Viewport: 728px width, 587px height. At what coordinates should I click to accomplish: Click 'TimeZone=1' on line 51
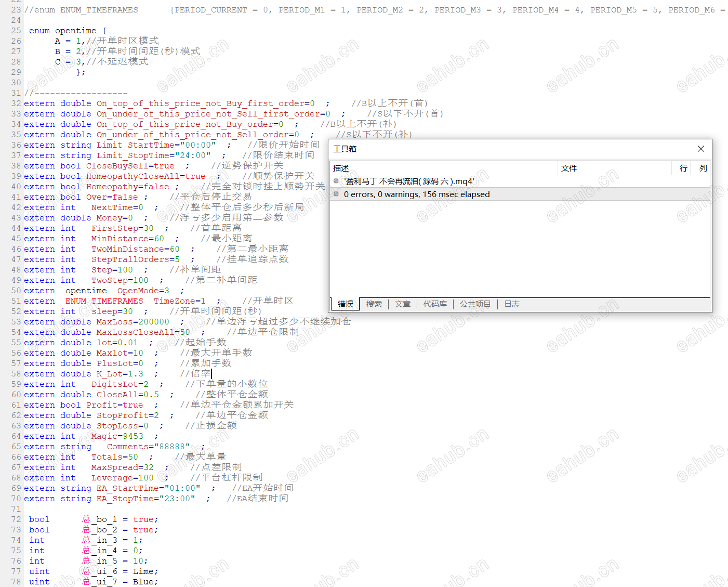pyautogui.click(x=180, y=301)
